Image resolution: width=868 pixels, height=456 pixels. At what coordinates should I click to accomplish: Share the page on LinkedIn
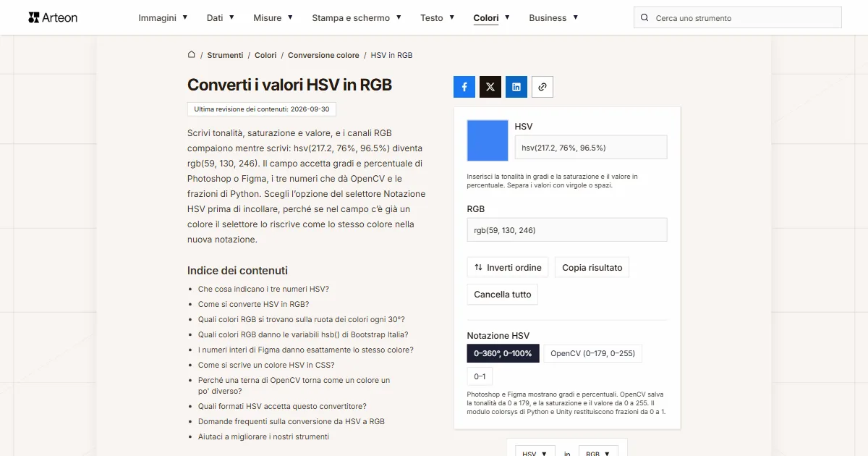click(516, 87)
